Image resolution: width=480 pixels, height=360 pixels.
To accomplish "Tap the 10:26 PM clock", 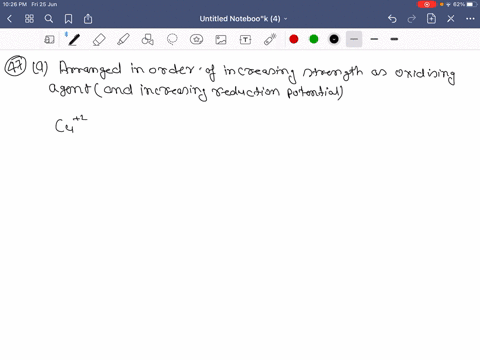I will pyautogui.click(x=15, y=4).
